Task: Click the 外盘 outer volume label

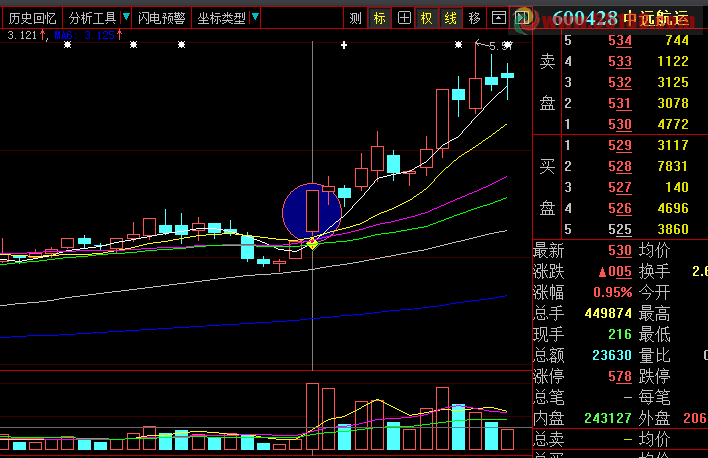Action: click(x=655, y=419)
